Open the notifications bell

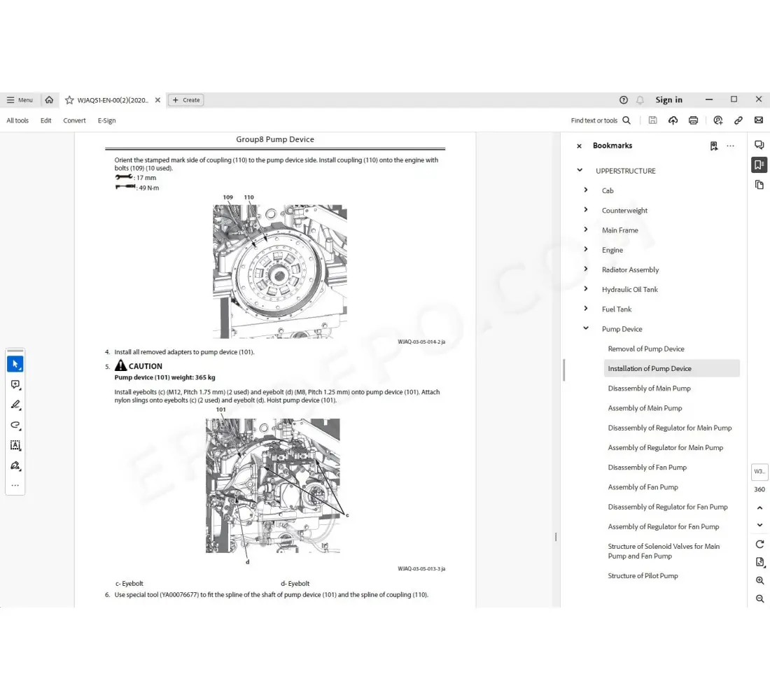[x=640, y=100]
